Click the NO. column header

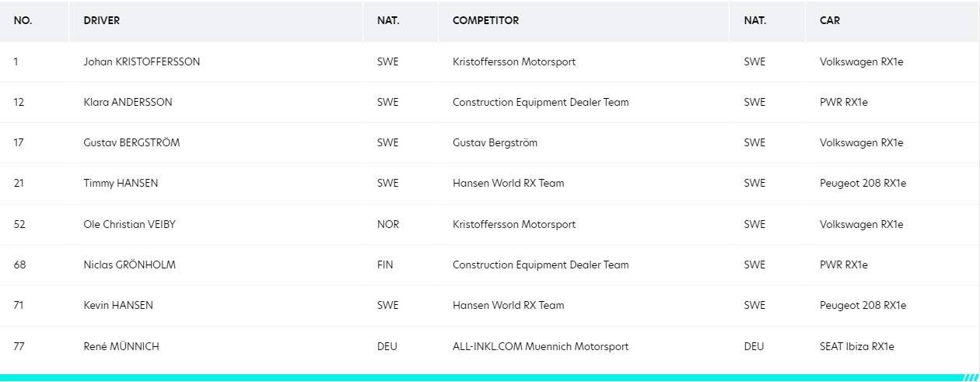pyautogui.click(x=23, y=21)
